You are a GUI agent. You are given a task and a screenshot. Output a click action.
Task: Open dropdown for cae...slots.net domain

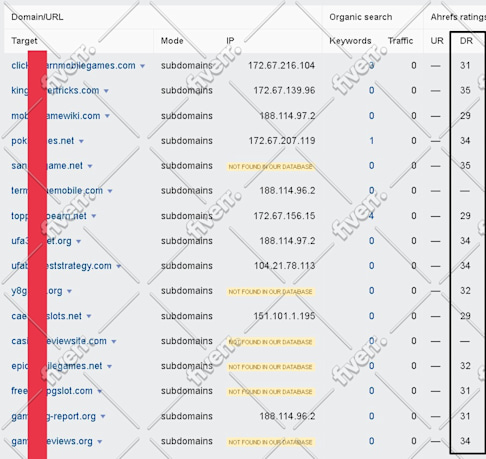point(89,316)
